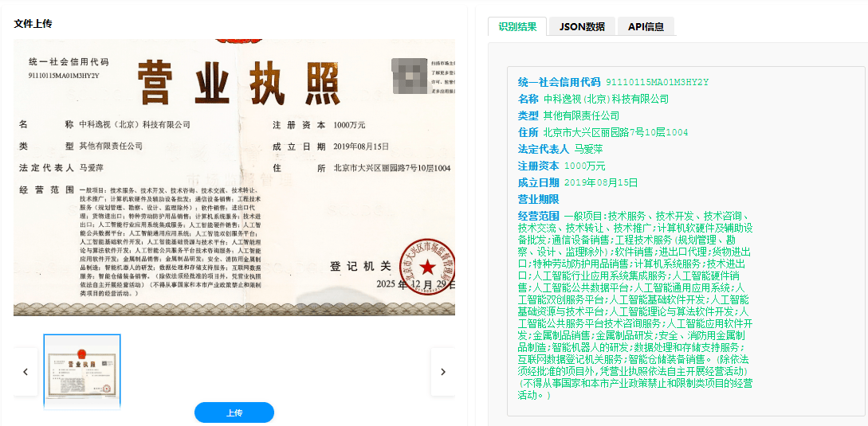Select the business license thumbnail
The width and height of the screenshot is (868, 426).
coord(82,372)
